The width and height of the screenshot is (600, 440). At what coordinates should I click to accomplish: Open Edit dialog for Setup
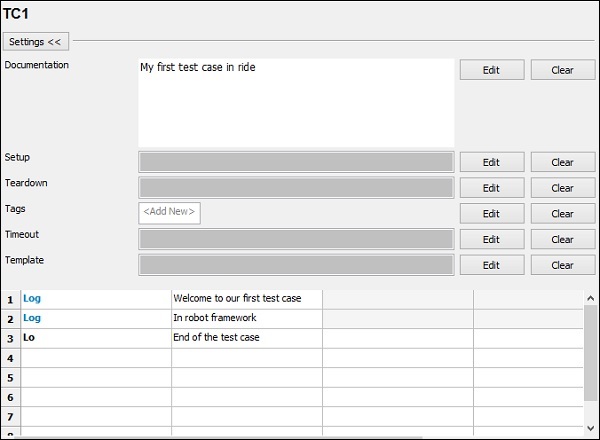491,162
